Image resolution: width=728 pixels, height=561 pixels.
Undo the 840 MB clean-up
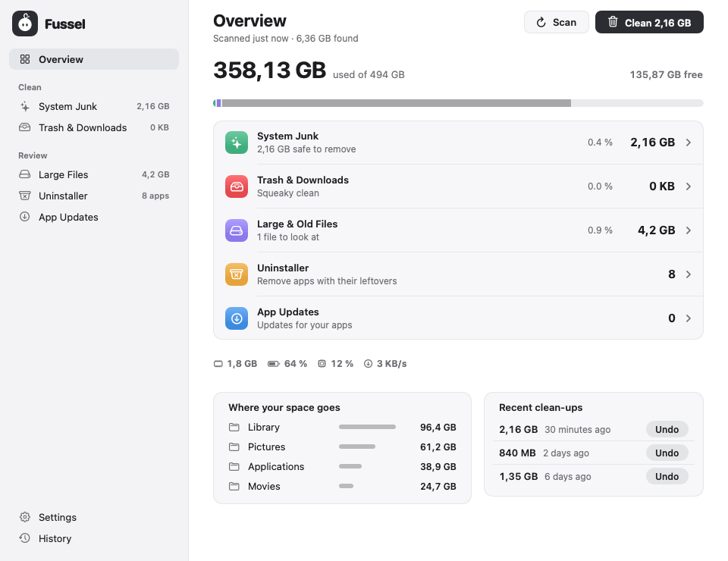pyautogui.click(x=667, y=453)
